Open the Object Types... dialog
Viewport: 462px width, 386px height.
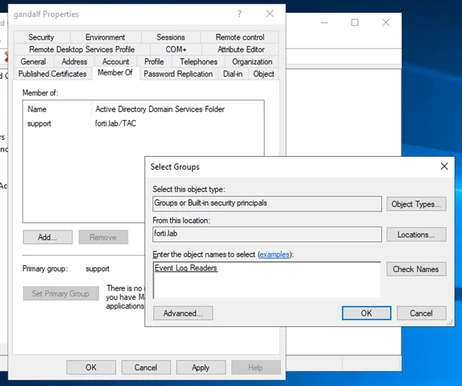(416, 204)
